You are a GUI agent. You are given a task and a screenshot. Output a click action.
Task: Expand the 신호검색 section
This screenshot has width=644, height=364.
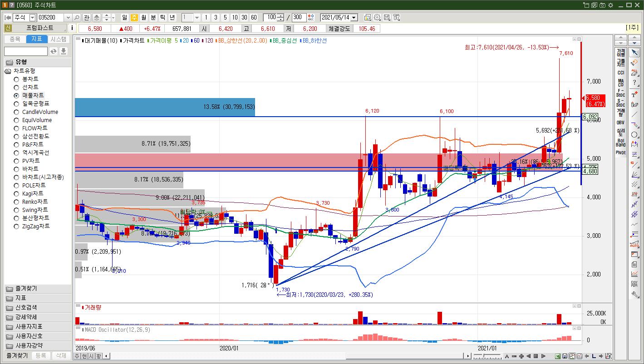coord(38,308)
